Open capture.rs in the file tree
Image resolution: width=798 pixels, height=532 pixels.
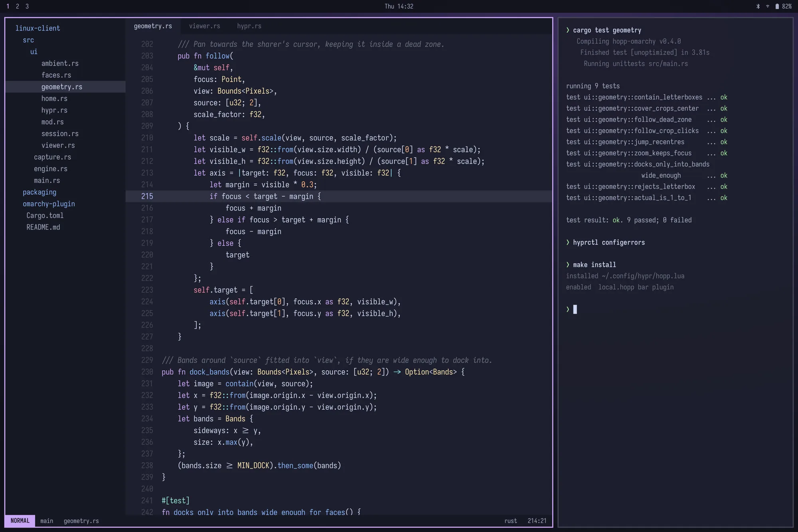[x=52, y=157]
